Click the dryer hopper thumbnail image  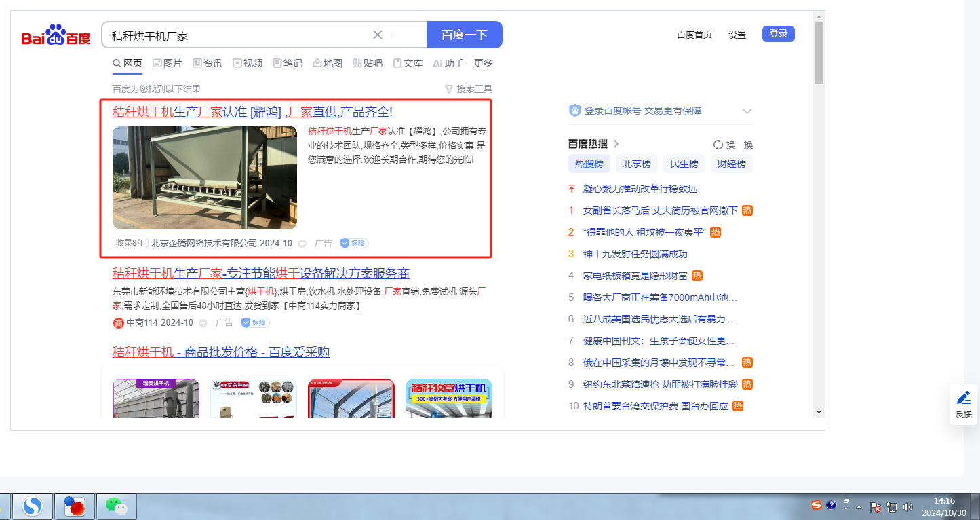click(205, 177)
